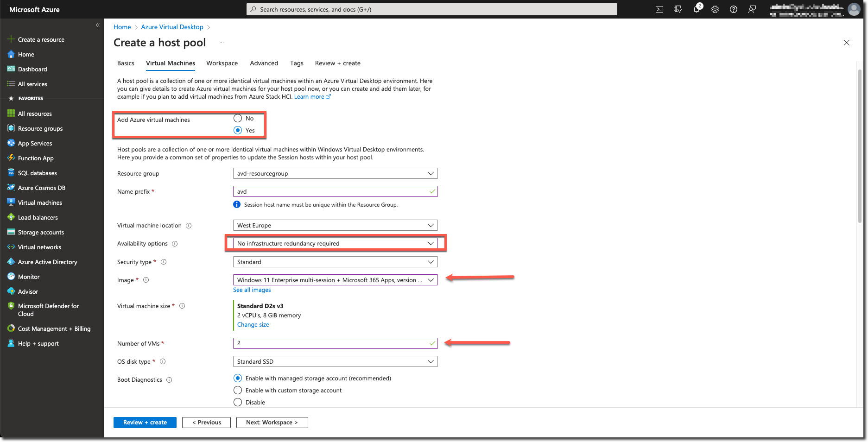Enable boot diagnostics with custom storage account

pyautogui.click(x=238, y=390)
